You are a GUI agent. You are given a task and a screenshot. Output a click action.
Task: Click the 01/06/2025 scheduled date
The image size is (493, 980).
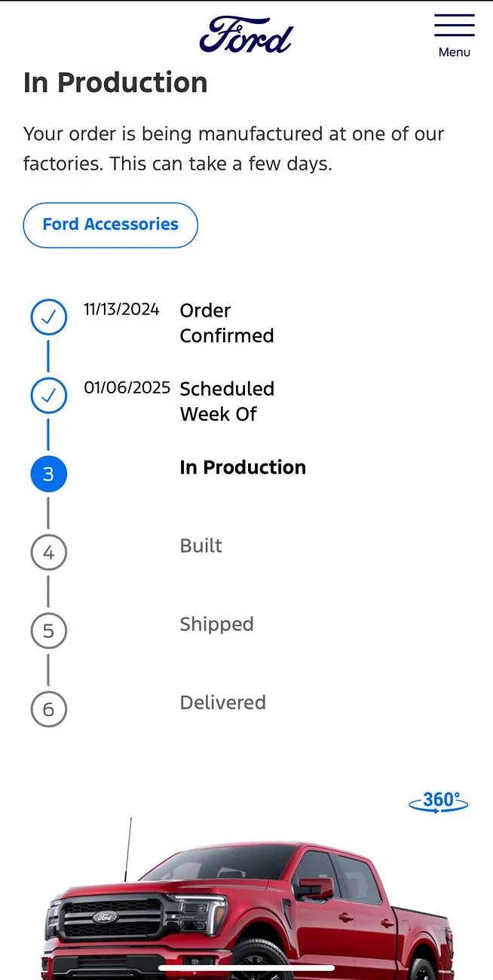coord(127,388)
